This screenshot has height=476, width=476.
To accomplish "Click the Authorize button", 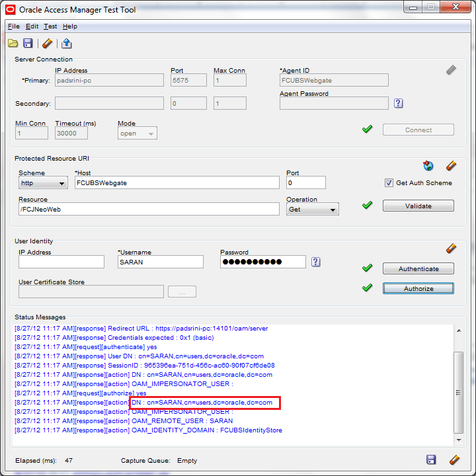I will (x=418, y=288).
